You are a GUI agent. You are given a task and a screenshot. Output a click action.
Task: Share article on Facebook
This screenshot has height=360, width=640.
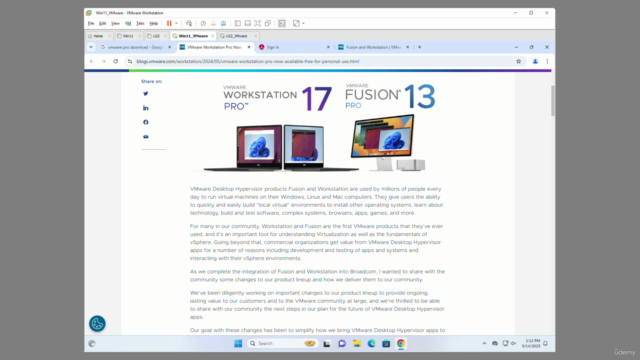[x=146, y=122]
